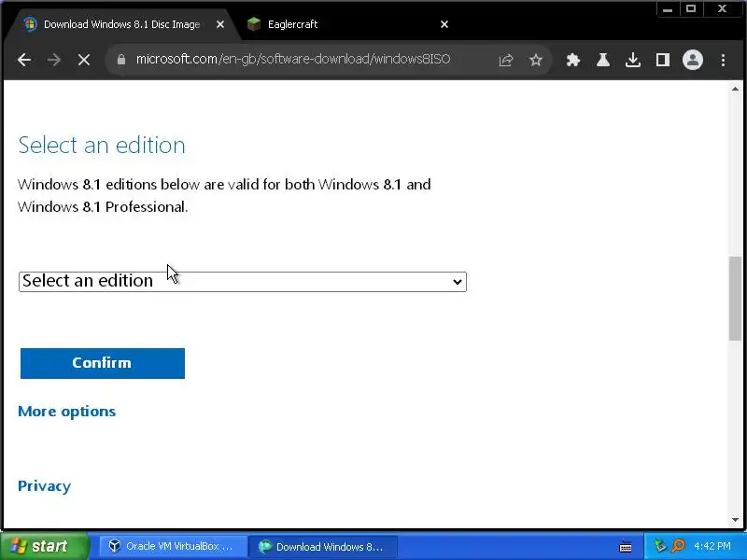Viewport: 747px width, 560px height.
Task: Bookmark this page with the star
Action: (536, 60)
